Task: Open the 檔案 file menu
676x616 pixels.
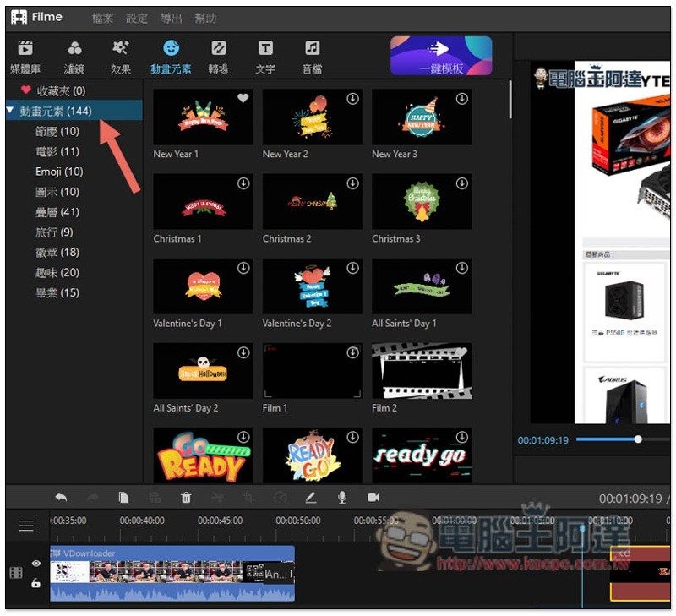Action: coord(101,18)
